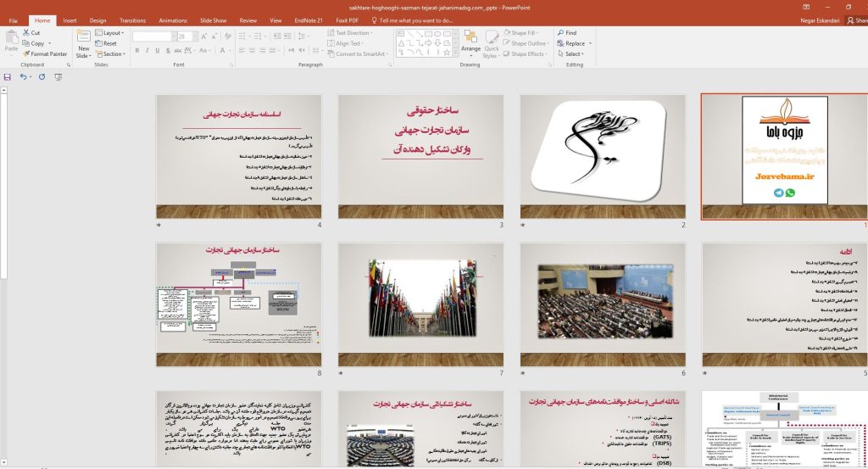Open the EndNote 21 tab
This screenshot has width=868, height=469.
(309, 20)
